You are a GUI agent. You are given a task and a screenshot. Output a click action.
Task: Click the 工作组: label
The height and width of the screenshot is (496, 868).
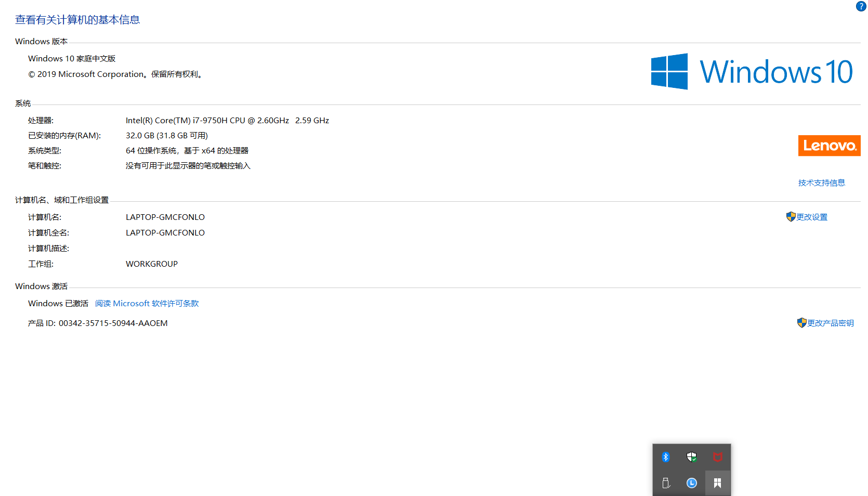point(41,264)
